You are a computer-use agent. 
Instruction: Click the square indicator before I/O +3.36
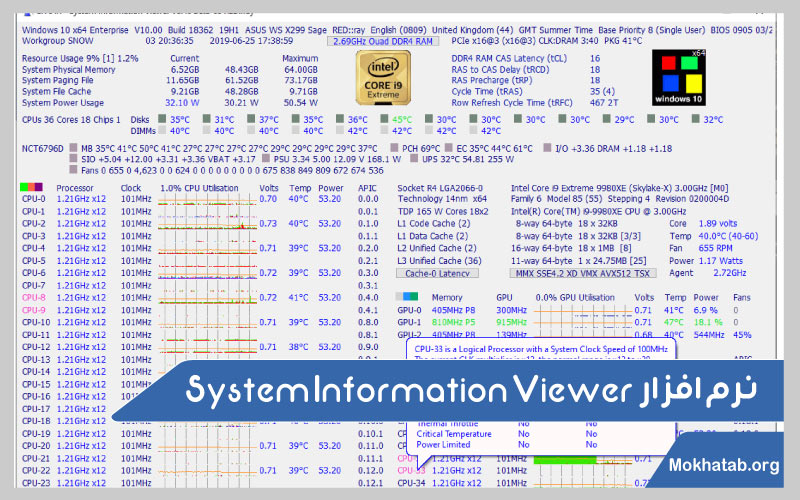[547, 148]
